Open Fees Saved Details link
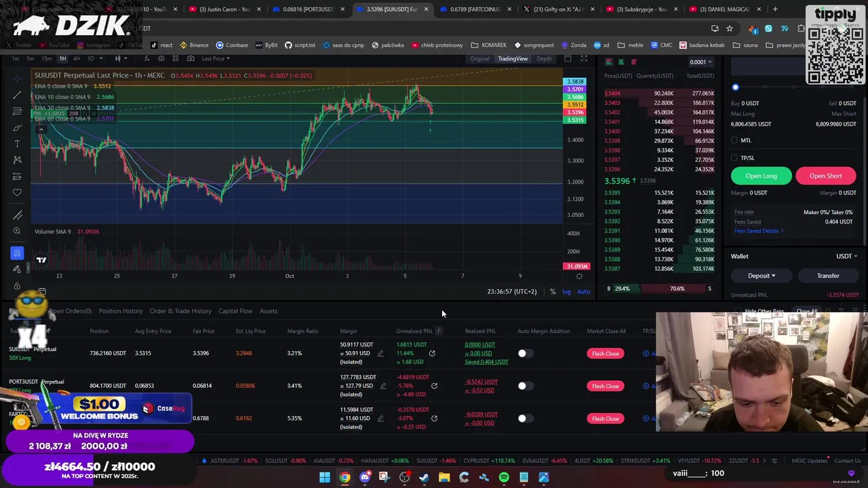Viewport: 868px width, 488px height. click(759, 231)
